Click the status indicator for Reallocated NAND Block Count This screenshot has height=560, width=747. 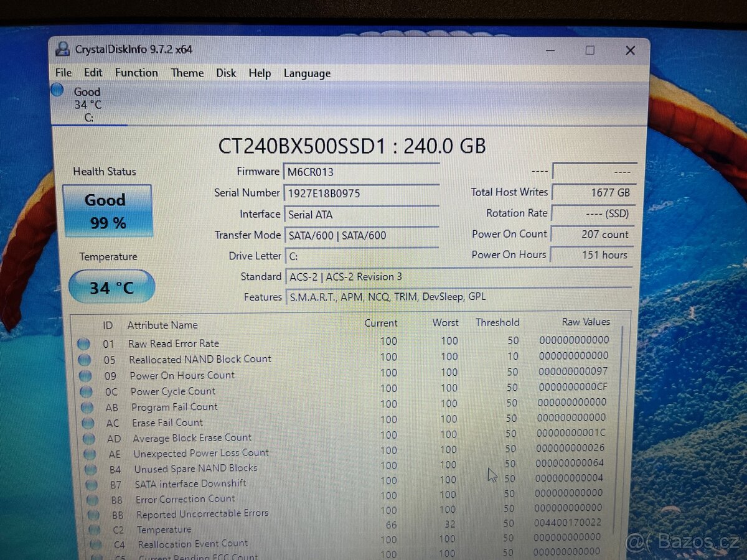pyautogui.click(x=83, y=359)
